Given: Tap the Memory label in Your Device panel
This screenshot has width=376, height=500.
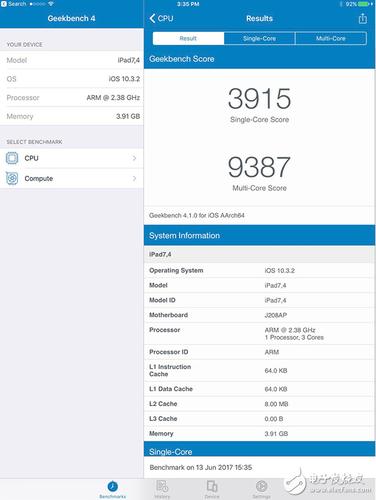Looking at the screenshot, I should click(20, 116).
